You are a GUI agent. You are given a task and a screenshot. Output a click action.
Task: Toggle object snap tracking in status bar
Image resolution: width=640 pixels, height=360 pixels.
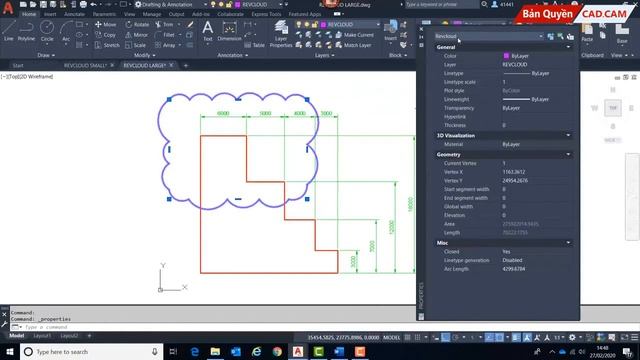coord(489,338)
